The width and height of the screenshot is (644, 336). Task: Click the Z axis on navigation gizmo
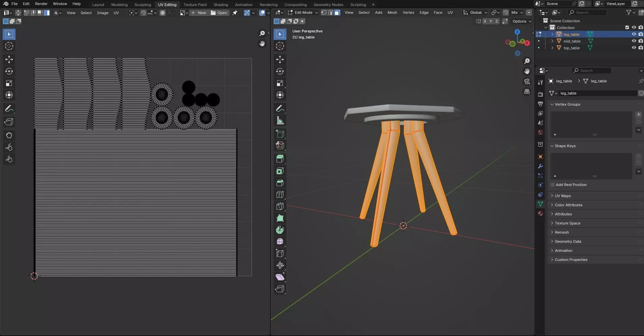517,31
